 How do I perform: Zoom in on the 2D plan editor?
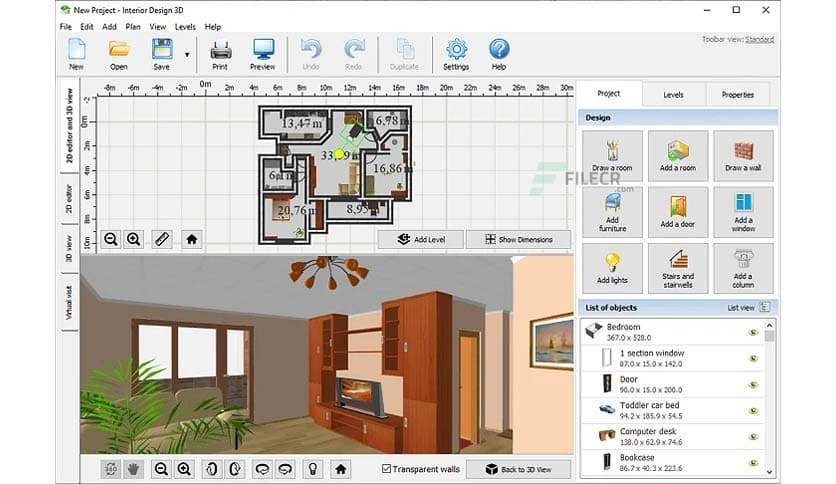(x=134, y=239)
